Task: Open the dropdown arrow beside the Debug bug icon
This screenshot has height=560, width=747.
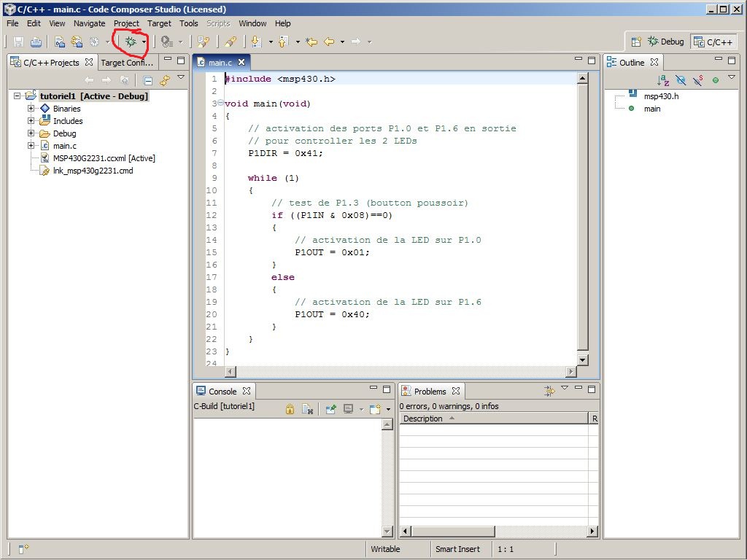Action: click(144, 42)
